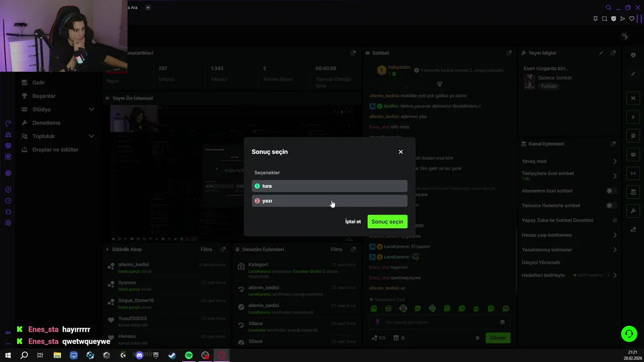Open the Başarılar sidebar item
Image resolution: width=644 pixels, height=362 pixels.
(44, 96)
